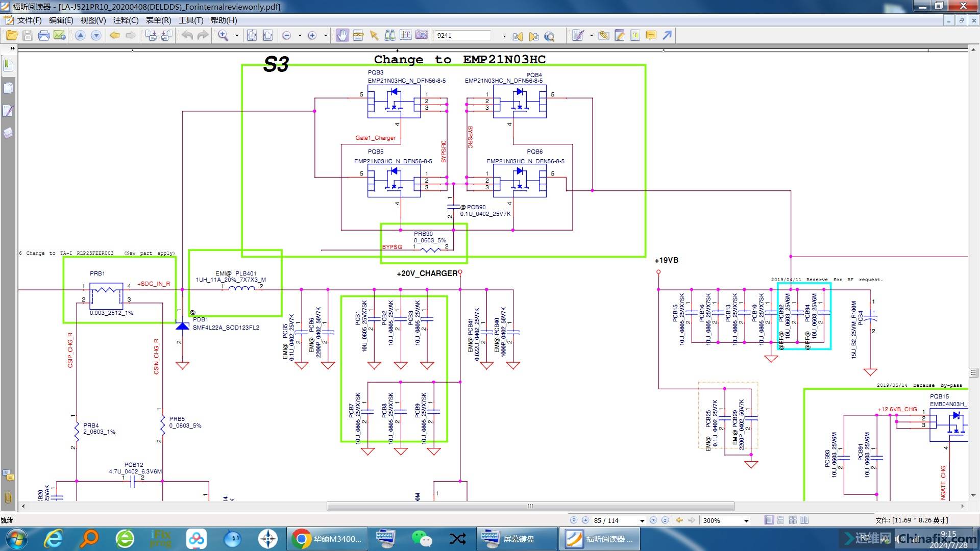980x551 pixels.
Task: Open the dropdown next to 9241 search box
Action: tap(504, 36)
